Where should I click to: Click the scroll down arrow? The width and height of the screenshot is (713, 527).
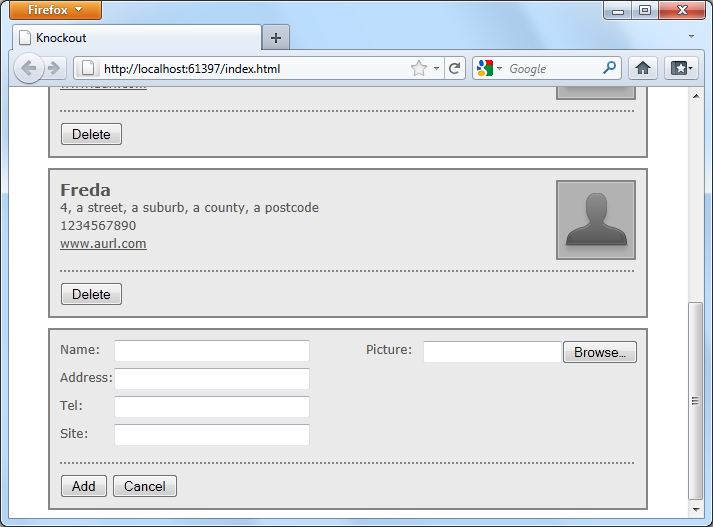click(696, 510)
